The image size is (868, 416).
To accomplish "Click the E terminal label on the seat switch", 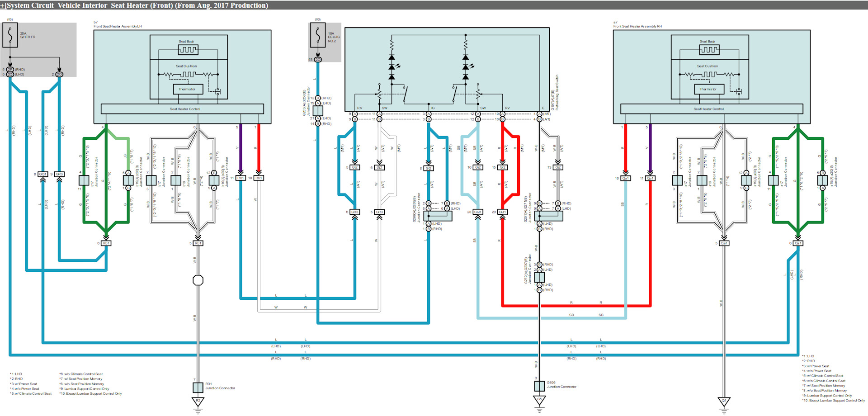I will (543, 108).
